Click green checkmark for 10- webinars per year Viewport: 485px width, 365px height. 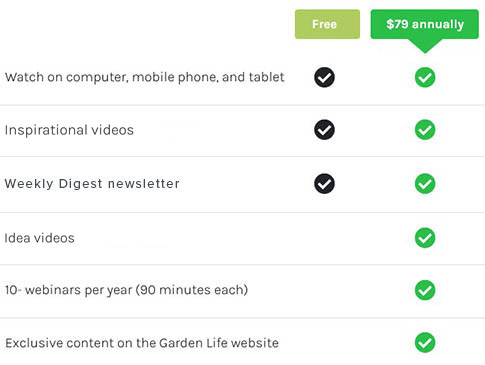click(x=425, y=290)
